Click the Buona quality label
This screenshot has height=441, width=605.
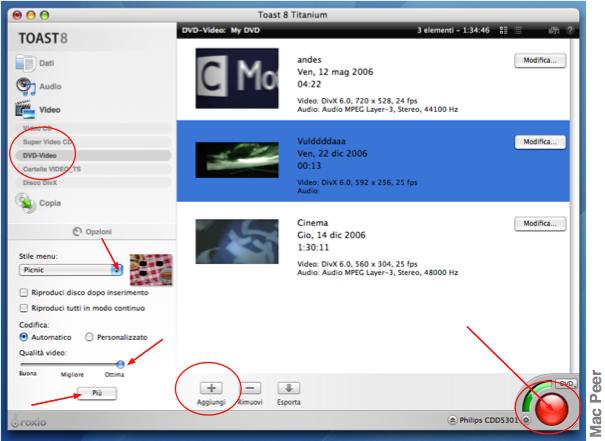coord(28,374)
